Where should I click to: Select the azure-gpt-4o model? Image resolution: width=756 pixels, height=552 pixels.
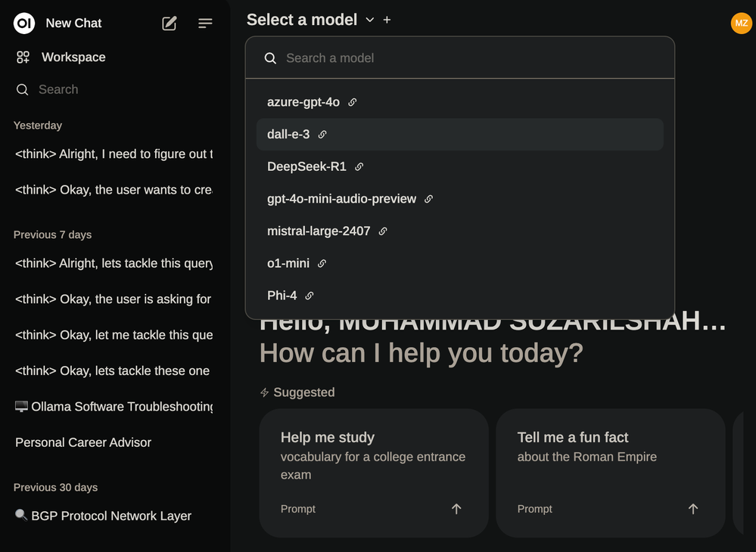coord(460,102)
